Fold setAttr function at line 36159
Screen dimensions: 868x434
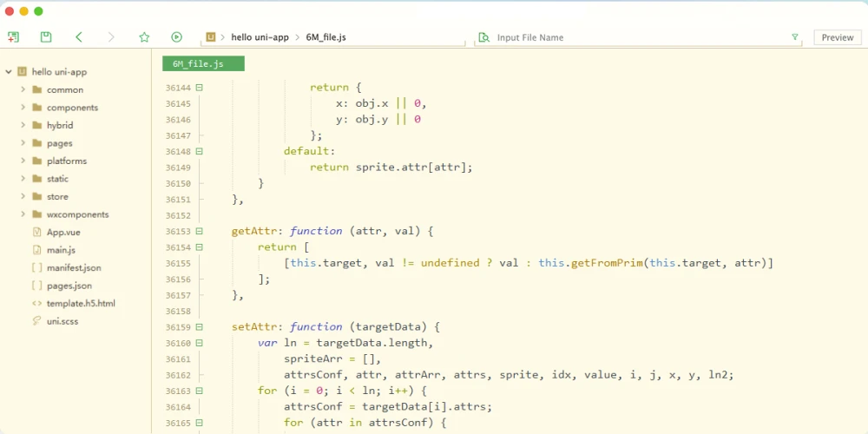(200, 327)
